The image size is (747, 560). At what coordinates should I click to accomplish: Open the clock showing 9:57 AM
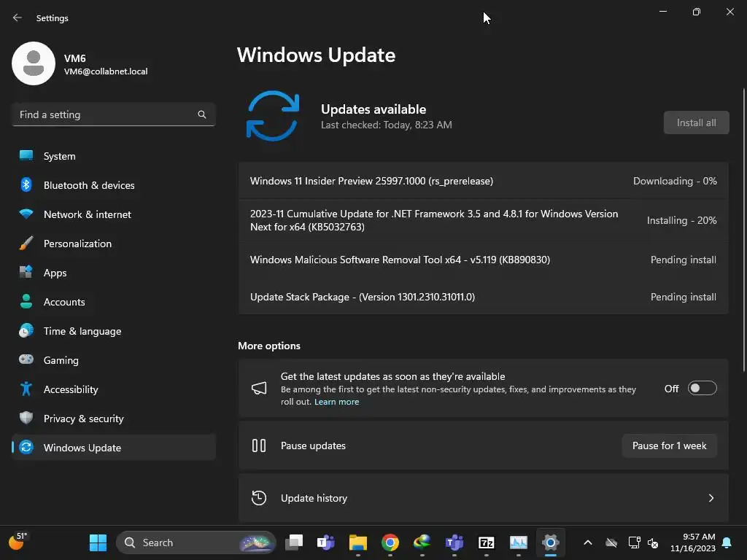tap(693, 542)
